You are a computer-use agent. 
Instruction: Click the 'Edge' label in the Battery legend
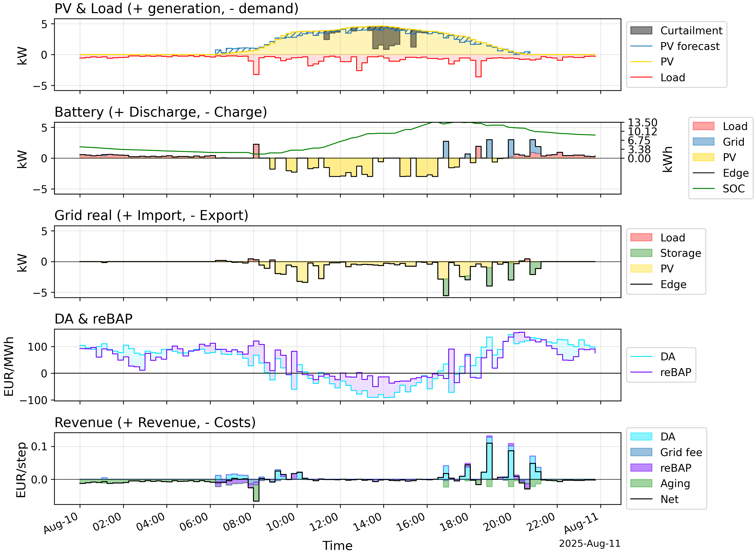[736, 173]
